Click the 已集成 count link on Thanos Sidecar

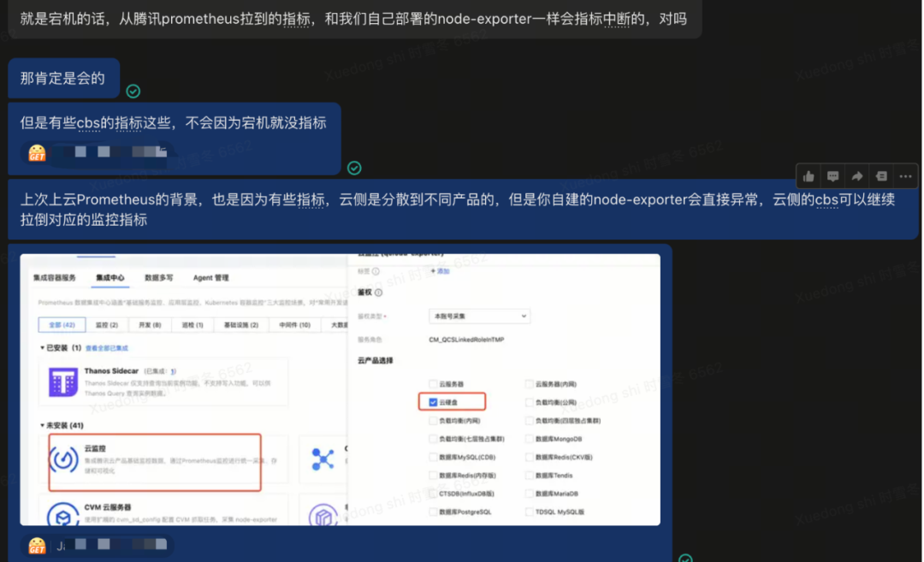[x=173, y=371]
